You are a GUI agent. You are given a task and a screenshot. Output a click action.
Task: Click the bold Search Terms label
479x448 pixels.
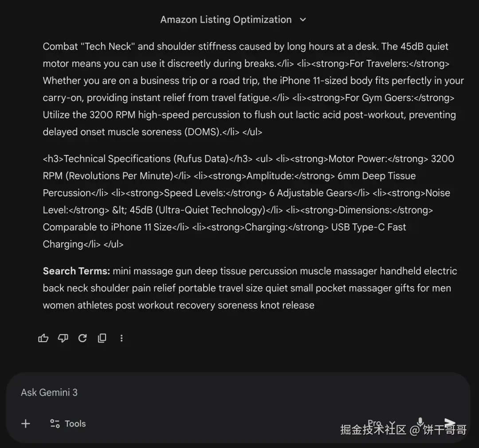tap(76, 271)
